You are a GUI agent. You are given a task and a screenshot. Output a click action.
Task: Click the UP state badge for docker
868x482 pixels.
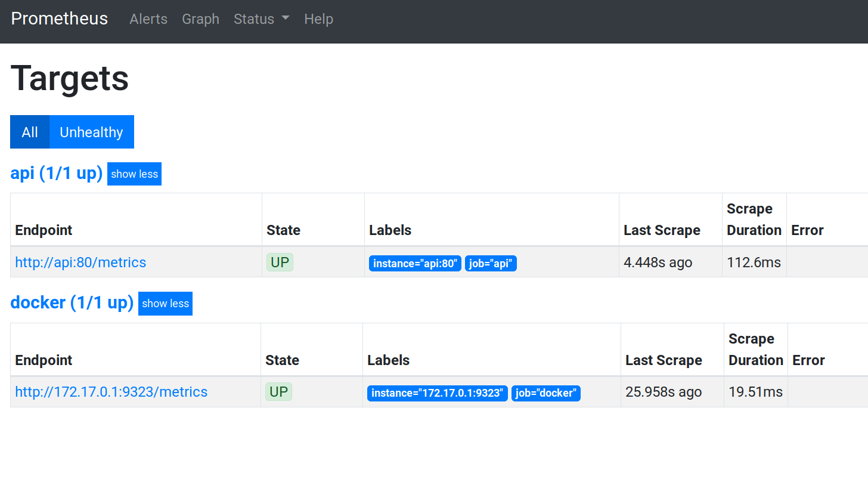coord(278,392)
